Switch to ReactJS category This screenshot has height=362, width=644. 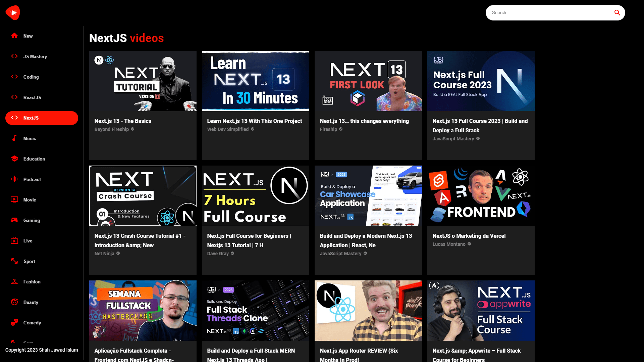(42, 97)
